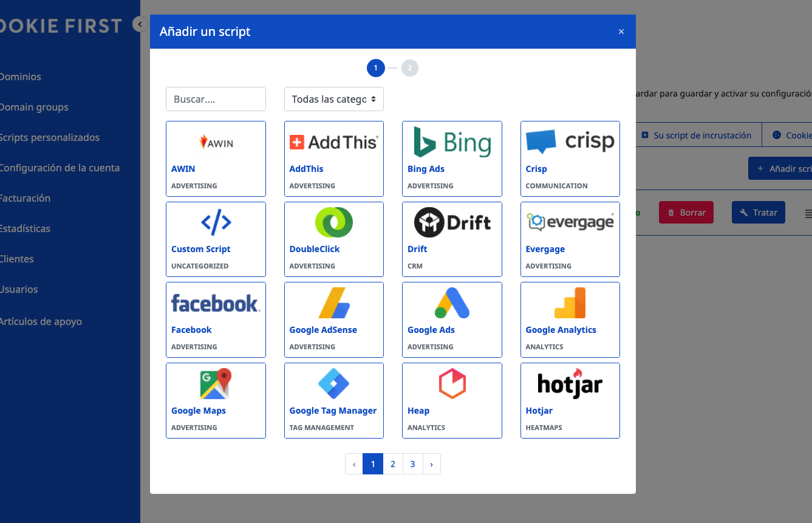Select the Heap hexagon icon
This screenshot has width=812, height=523.
[452, 383]
